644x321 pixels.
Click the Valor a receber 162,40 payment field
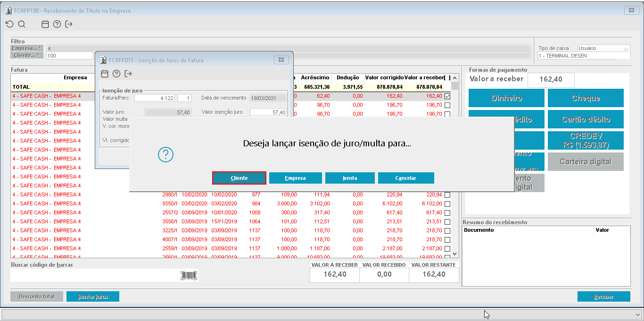[x=551, y=80]
